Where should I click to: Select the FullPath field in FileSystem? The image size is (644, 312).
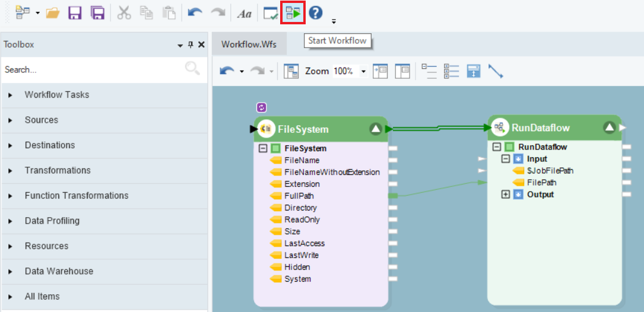299,196
